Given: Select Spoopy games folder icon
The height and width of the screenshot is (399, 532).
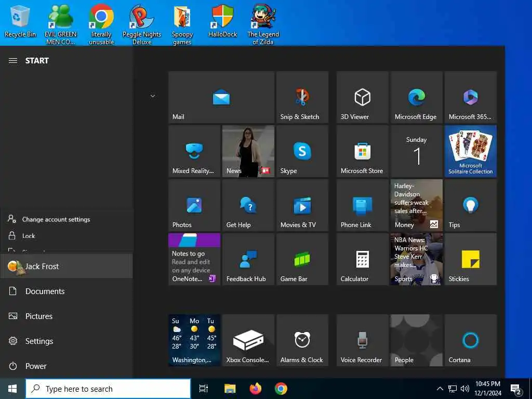Looking at the screenshot, I should (x=182, y=24).
